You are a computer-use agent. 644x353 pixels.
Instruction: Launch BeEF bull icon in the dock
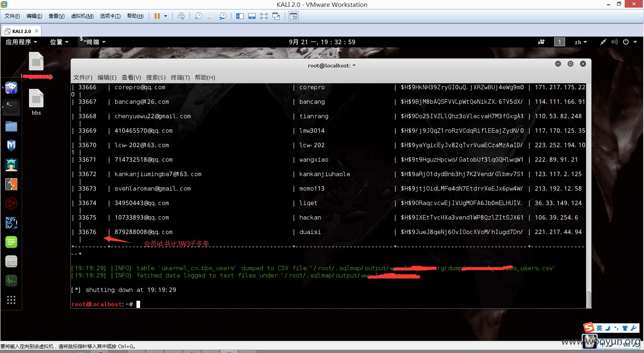pyautogui.click(x=11, y=223)
